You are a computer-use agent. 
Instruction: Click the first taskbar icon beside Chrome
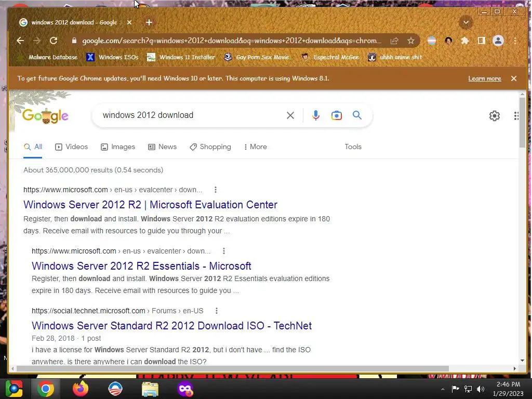[x=14, y=389]
